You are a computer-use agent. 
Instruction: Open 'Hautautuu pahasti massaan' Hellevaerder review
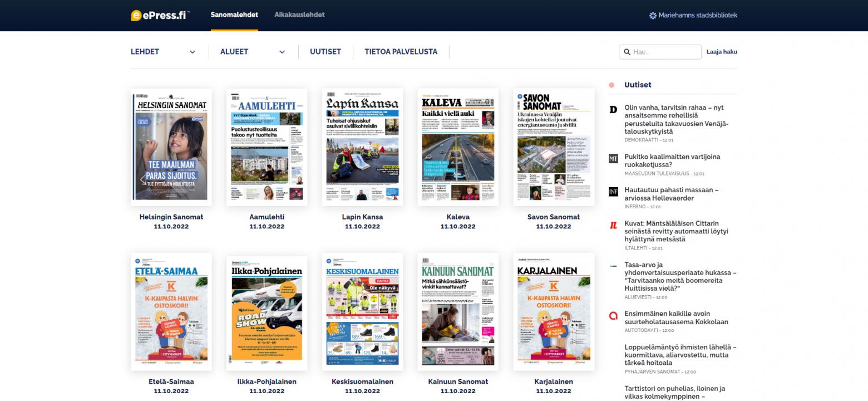pyautogui.click(x=672, y=194)
